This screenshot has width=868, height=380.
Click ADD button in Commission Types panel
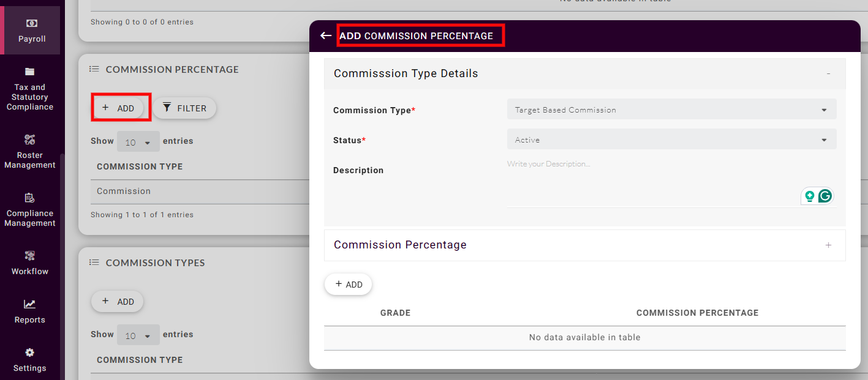click(118, 302)
